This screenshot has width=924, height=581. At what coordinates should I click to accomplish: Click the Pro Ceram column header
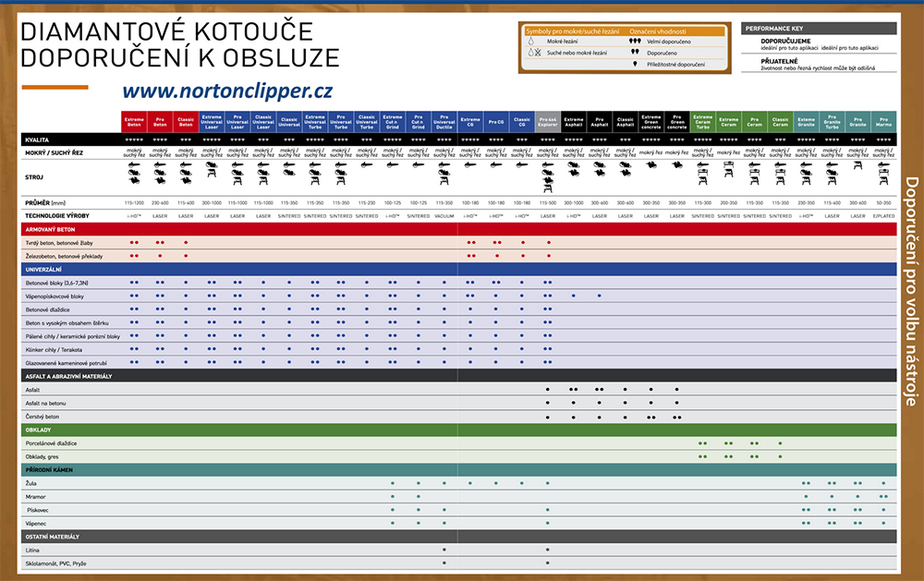754,121
